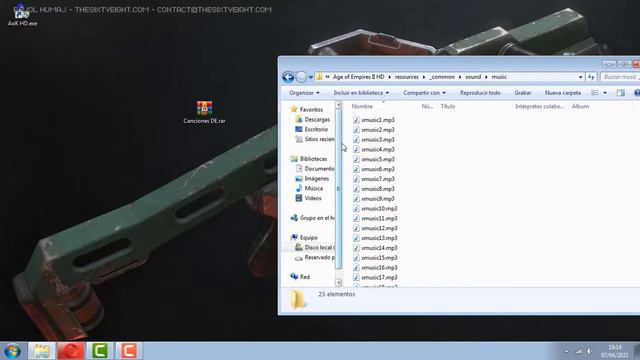Image resolution: width=640 pixels, height=360 pixels.
Task: Select the file xmusic8.mp3
Action: [x=373, y=189]
